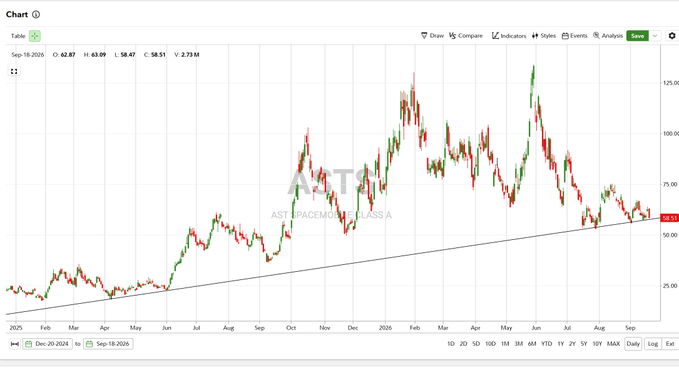
Task: Select the 1D time range
Action: coord(451,344)
